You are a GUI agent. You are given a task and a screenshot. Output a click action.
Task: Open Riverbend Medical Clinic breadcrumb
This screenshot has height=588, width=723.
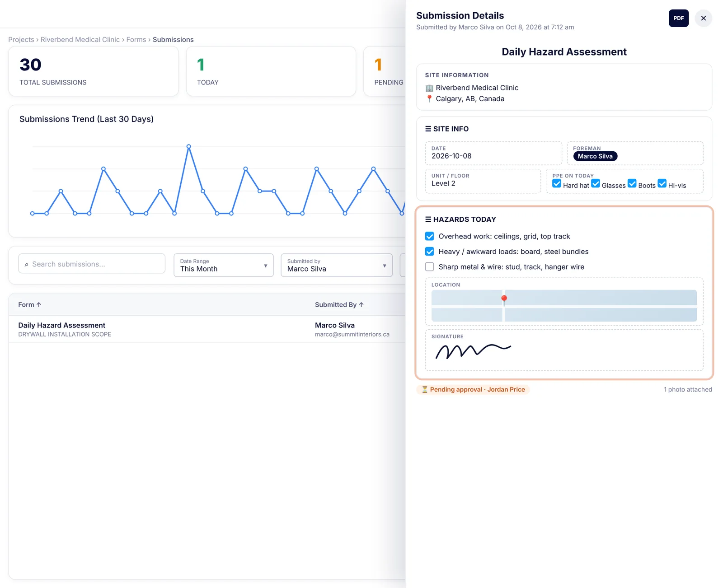pos(80,40)
